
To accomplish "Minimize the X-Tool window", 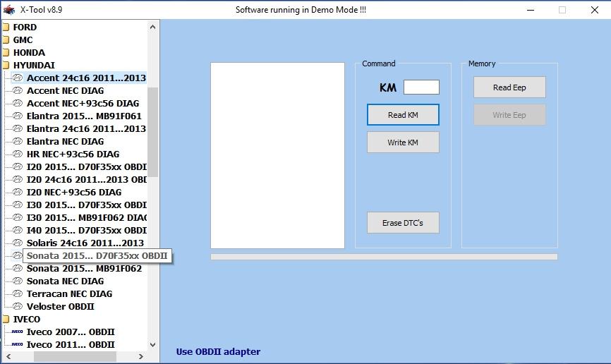I will [531, 10].
